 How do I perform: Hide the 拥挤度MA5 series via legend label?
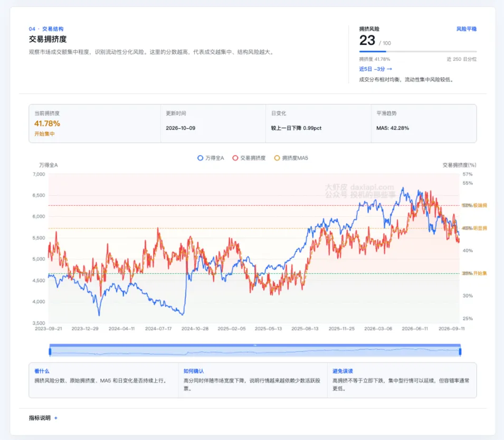point(295,158)
